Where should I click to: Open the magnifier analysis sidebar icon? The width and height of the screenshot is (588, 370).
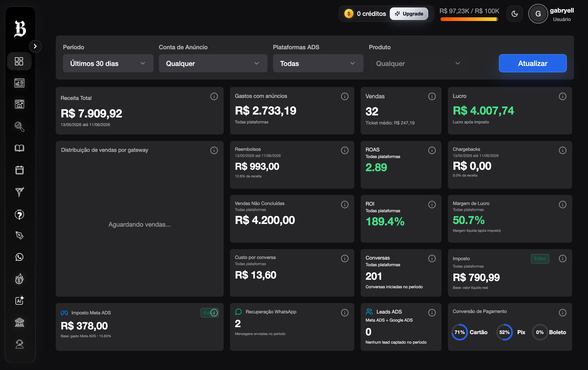(19, 126)
